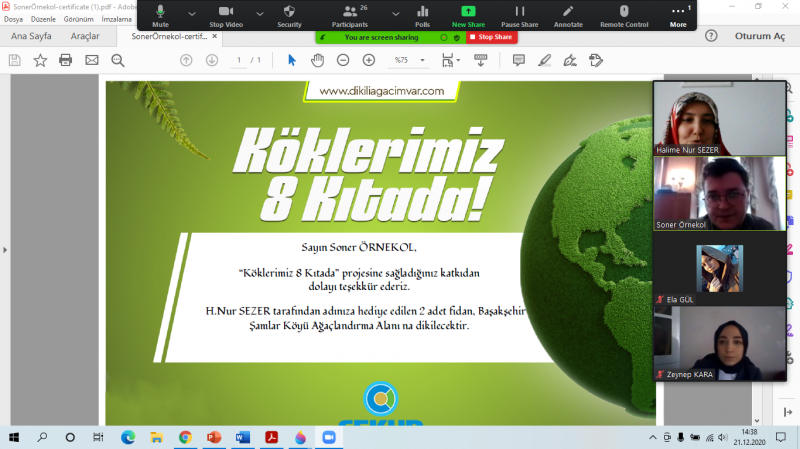Viewport: 800px width, 449px height.
Task: Stop Video in the Zoom toolbar
Action: pyautogui.click(x=224, y=14)
